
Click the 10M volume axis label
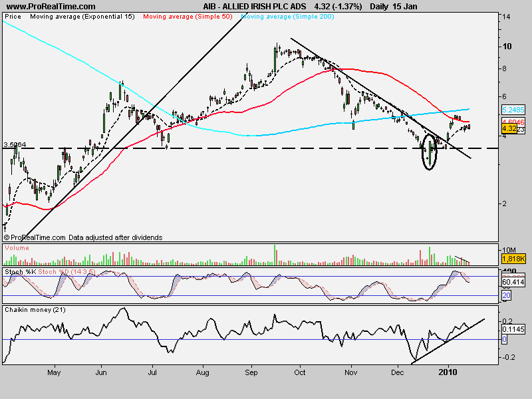(509, 250)
